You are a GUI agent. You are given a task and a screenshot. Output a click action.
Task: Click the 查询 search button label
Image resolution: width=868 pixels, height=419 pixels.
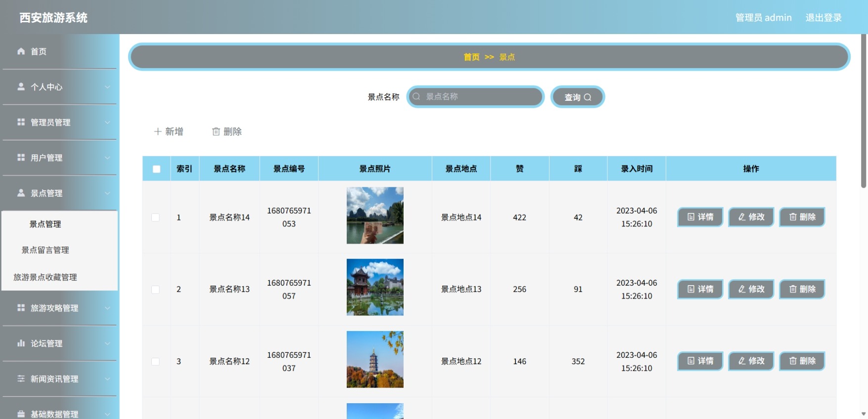click(572, 97)
